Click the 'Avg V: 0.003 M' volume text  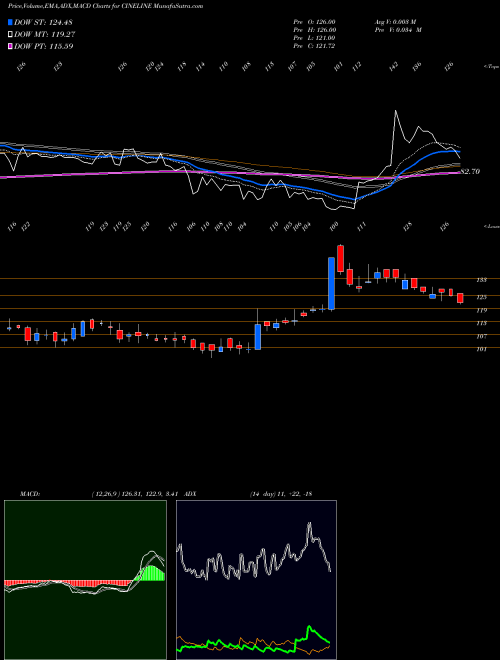[395, 21]
